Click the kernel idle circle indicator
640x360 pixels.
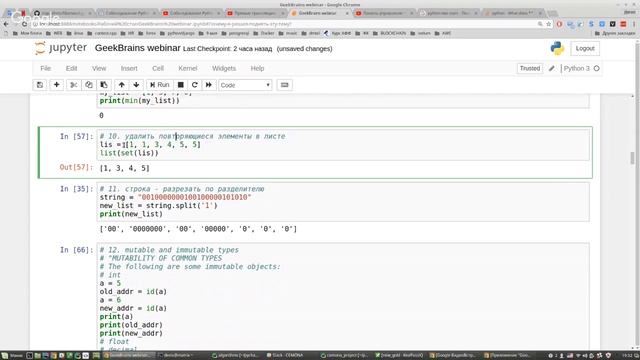[x=596, y=69]
